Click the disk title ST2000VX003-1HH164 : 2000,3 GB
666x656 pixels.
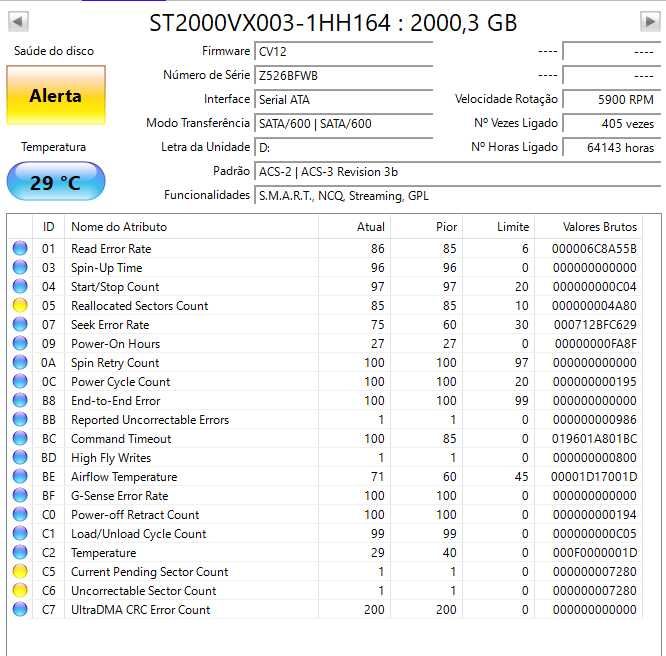point(333,23)
